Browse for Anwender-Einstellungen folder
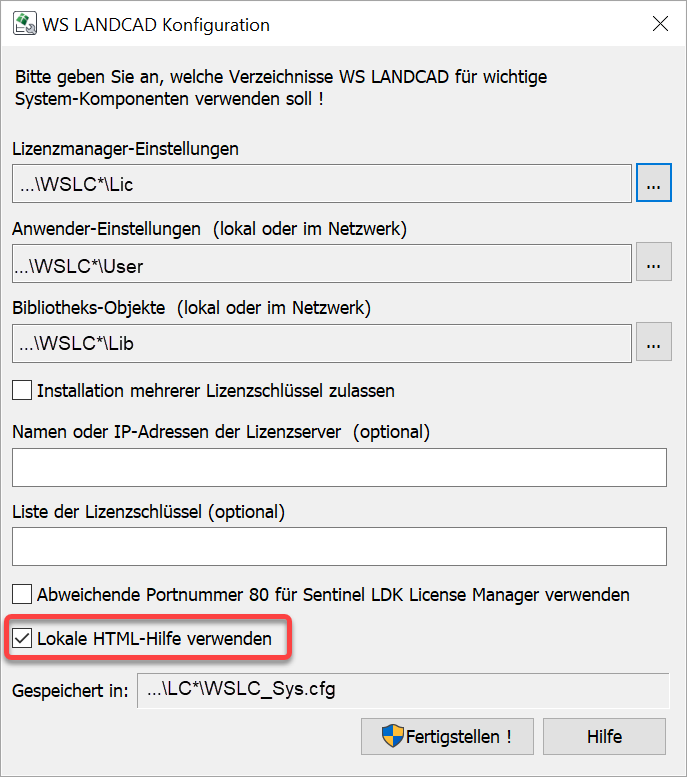The height and width of the screenshot is (777, 687). tap(653, 264)
